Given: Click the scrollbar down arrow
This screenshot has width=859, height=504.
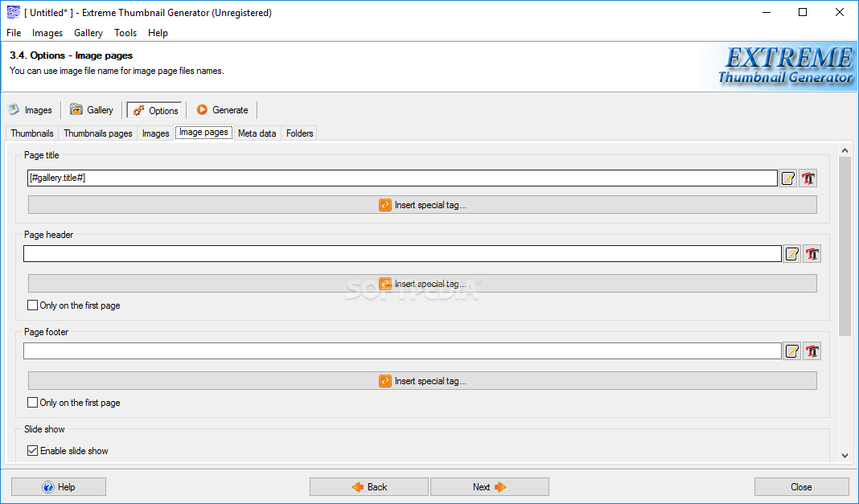Looking at the screenshot, I should pos(845,455).
